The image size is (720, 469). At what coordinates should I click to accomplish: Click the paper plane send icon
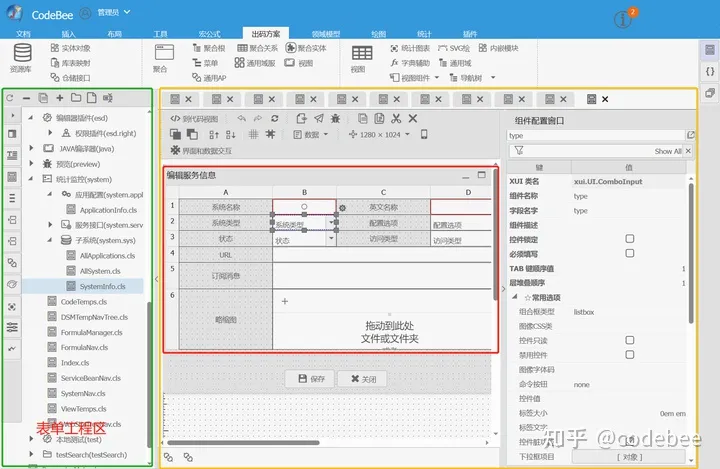point(318,118)
